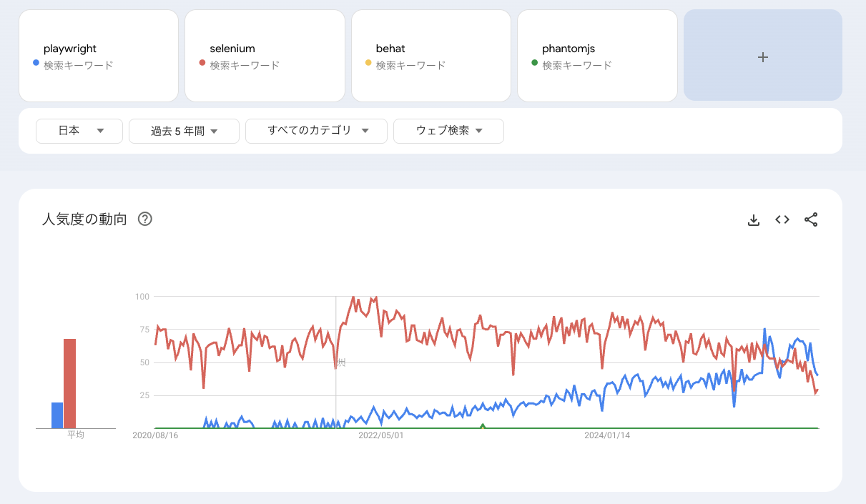
Task: Click the 検索キーワード label under phantomjs
Action: point(577,65)
